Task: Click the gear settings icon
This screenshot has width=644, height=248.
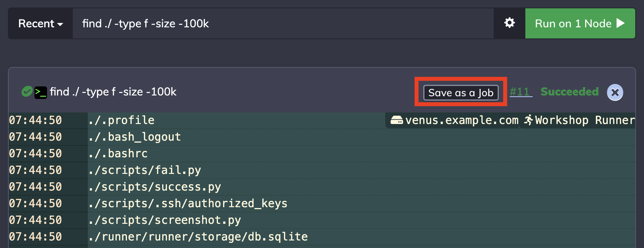Action: pos(510,23)
